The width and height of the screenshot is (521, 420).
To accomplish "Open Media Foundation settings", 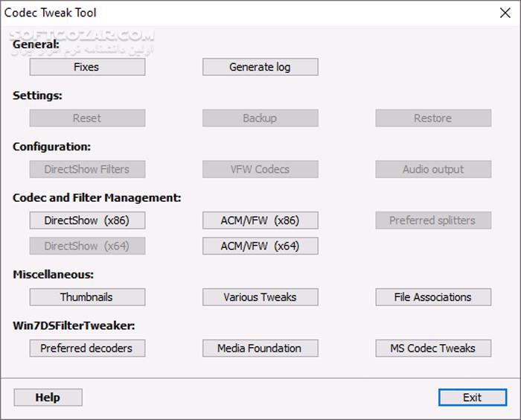I will 260,349.
